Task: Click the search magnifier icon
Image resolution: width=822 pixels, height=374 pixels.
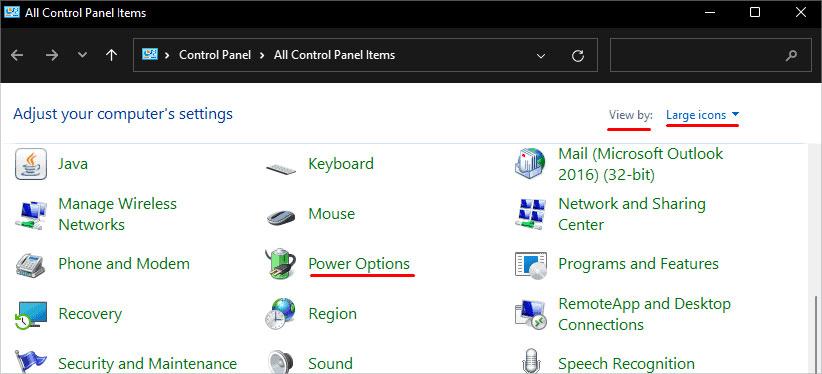Action: click(x=792, y=55)
